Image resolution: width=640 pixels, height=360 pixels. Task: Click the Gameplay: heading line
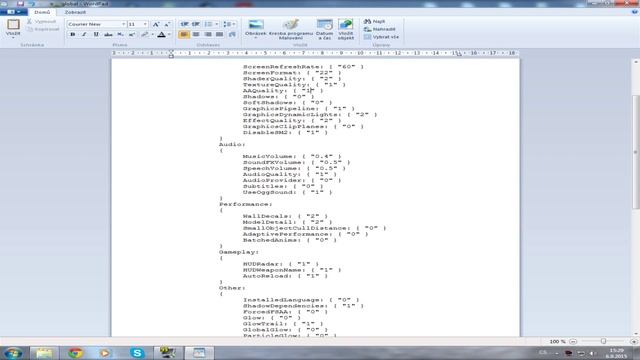tap(239, 252)
